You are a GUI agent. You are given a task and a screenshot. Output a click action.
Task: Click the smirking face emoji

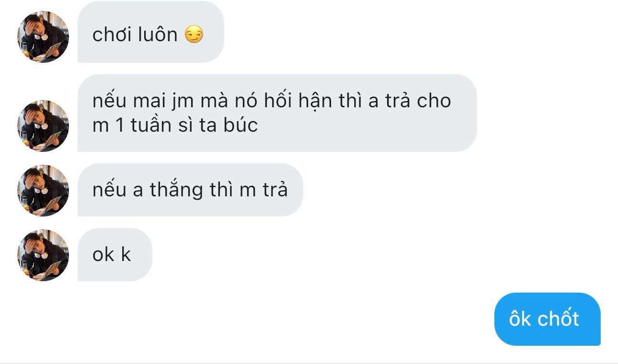[194, 34]
